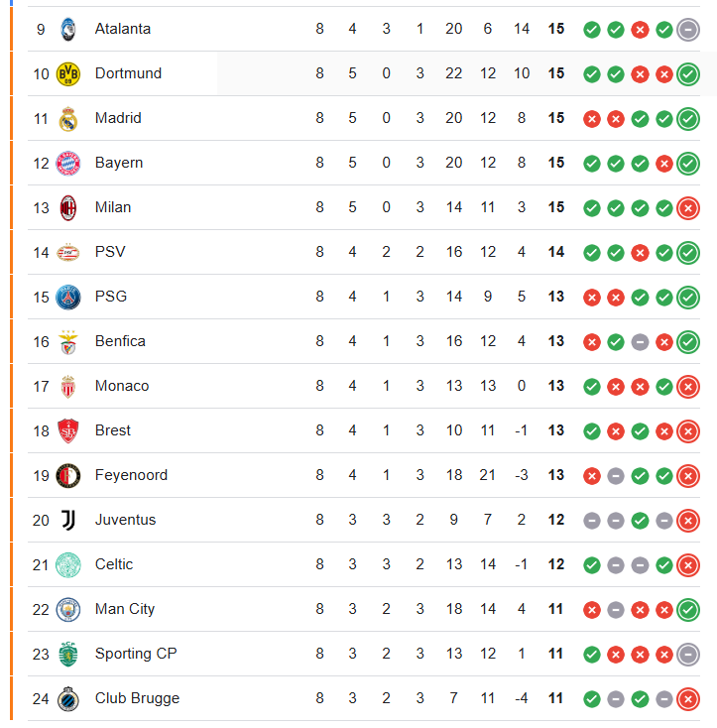Viewport: 717px width, 728px height.
Task: Click Celtic's green clover badge
Action: coord(68,565)
